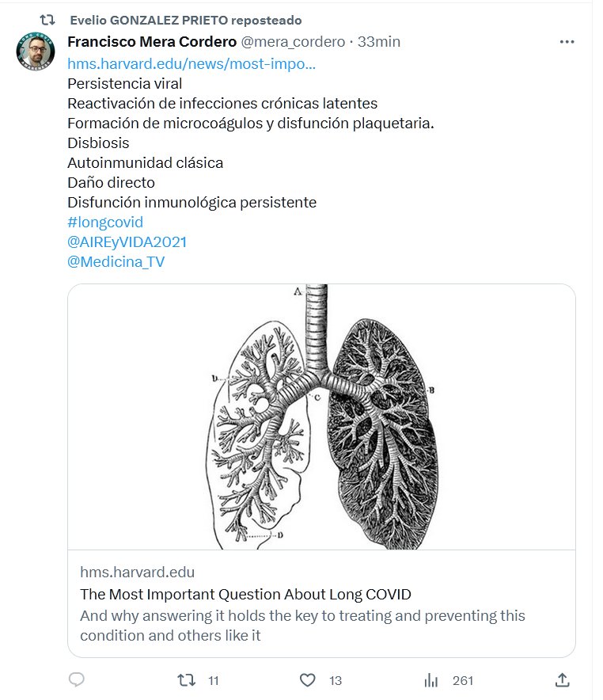Click the hms.harvard.edu domain in card
603x700 pixels.
click(x=137, y=572)
